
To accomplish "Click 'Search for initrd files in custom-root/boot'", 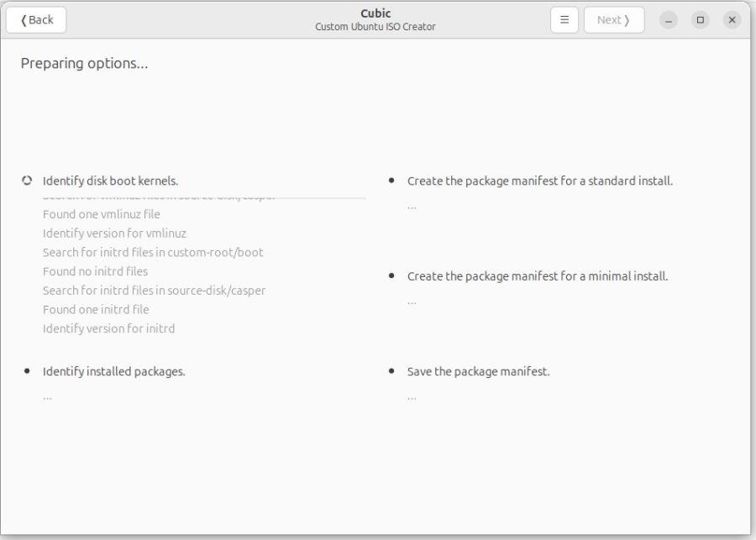I will [x=153, y=252].
